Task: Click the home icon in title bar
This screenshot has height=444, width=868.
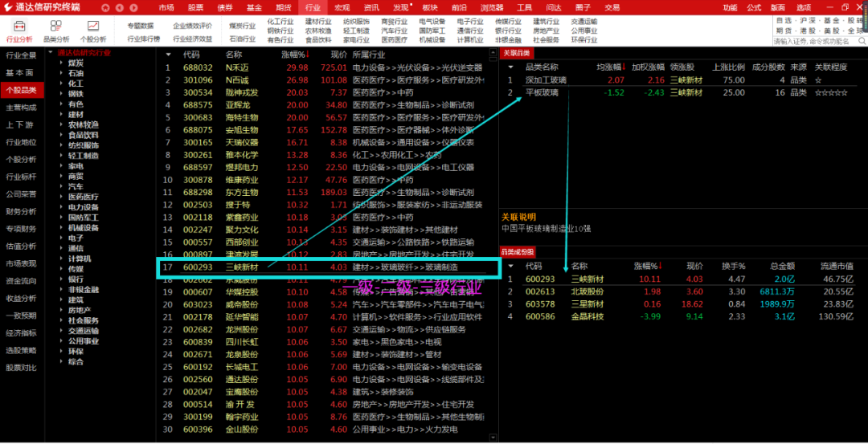Action: [x=106, y=8]
